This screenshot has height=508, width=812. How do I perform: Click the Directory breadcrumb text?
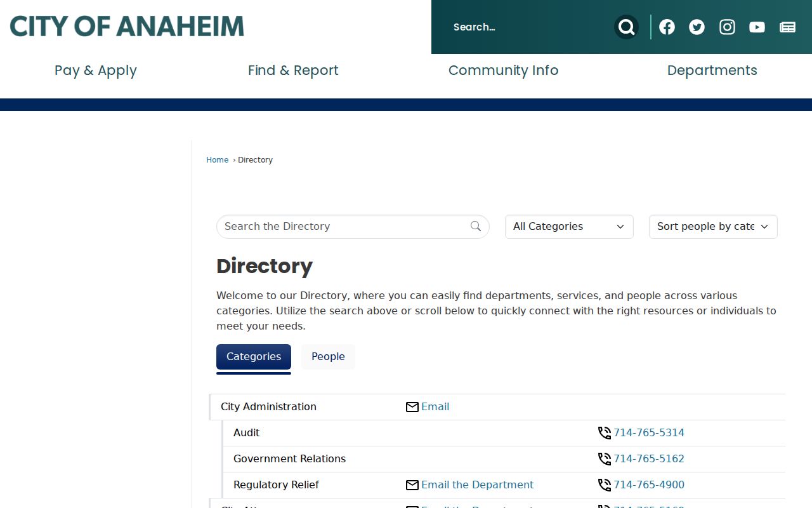pyautogui.click(x=256, y=160)
